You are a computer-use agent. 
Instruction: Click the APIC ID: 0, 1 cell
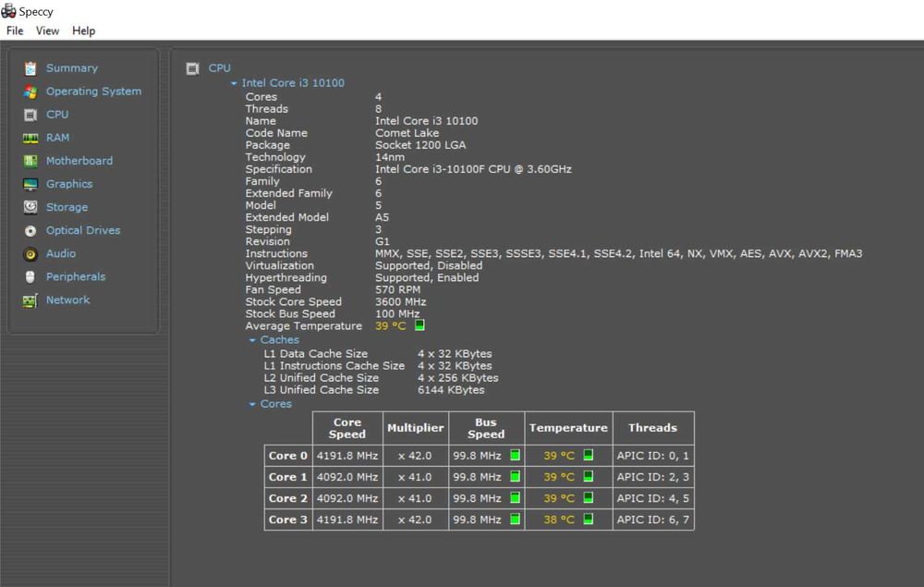[653, 456]
